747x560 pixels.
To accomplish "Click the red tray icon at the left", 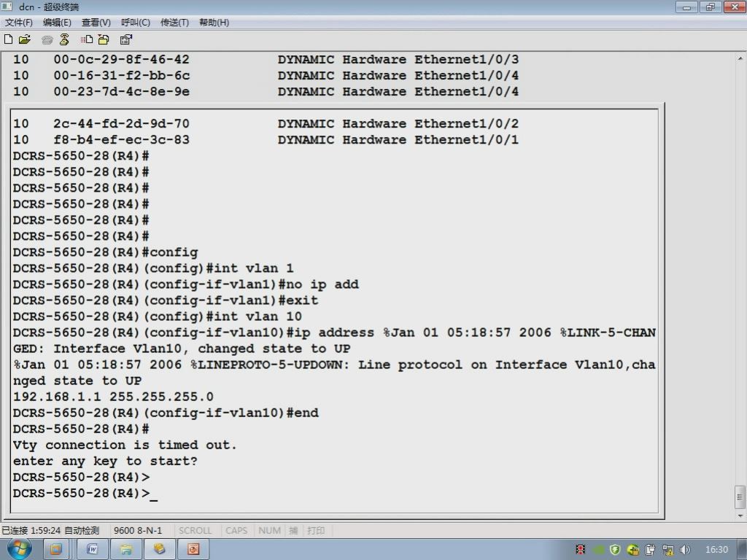I will click(x=580, y=550).
